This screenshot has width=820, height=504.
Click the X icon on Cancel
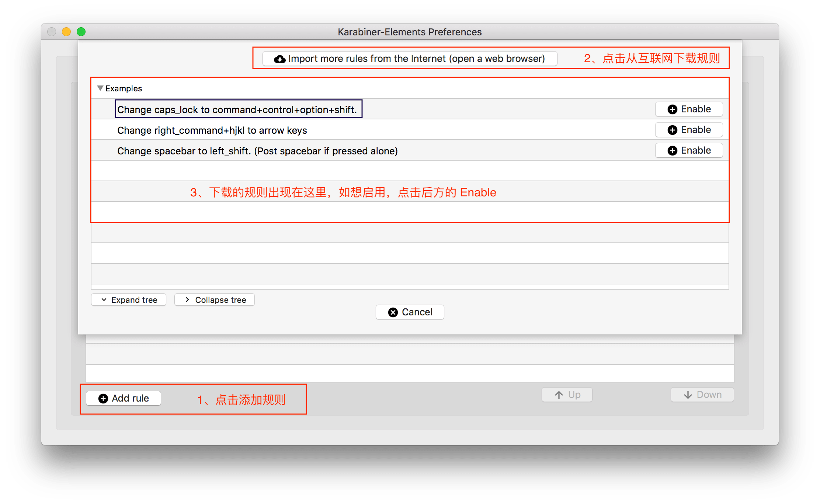click(x=393, y=312)
